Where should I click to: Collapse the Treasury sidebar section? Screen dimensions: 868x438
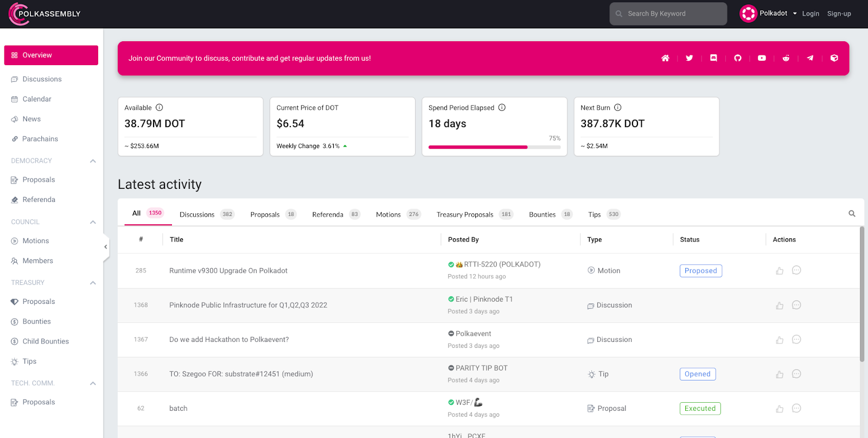(93, 283)
